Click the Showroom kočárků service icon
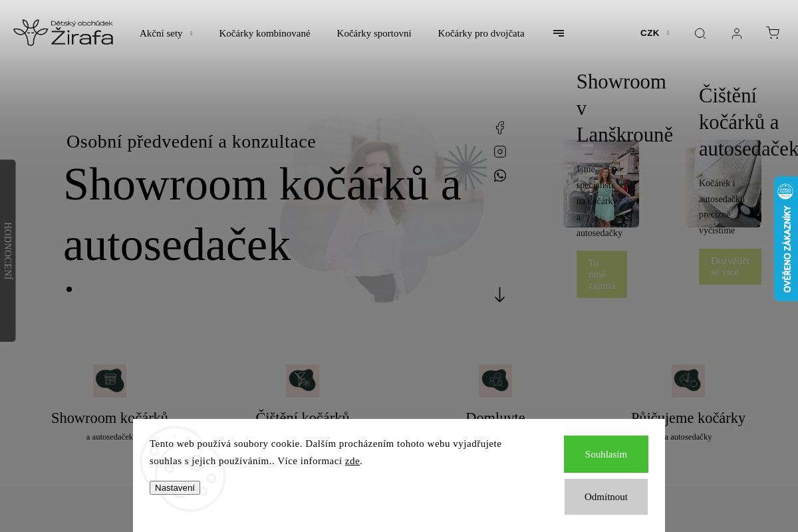Viewport: 798px width, 532px height. [110, 381]
